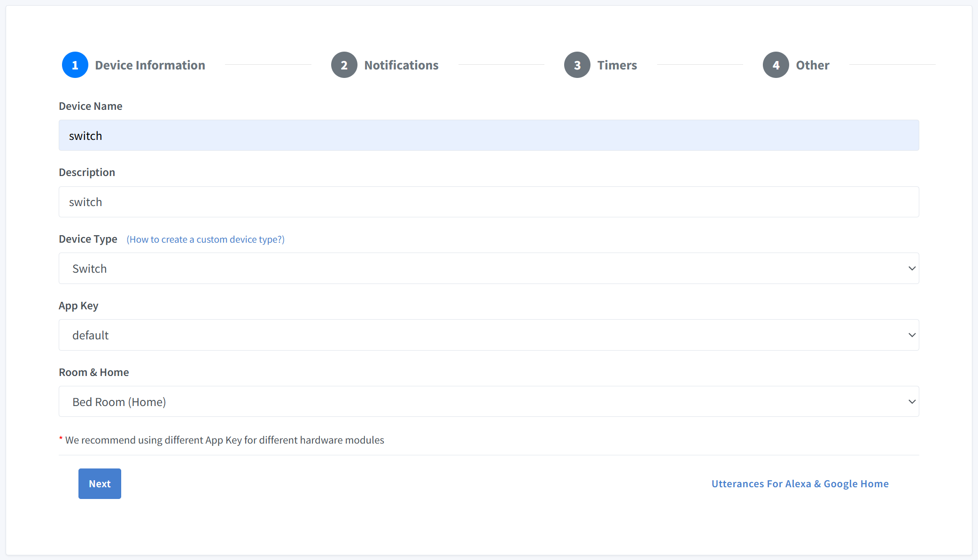Switch to the Notifications step

pyautogui.click(x=401, y=65)
